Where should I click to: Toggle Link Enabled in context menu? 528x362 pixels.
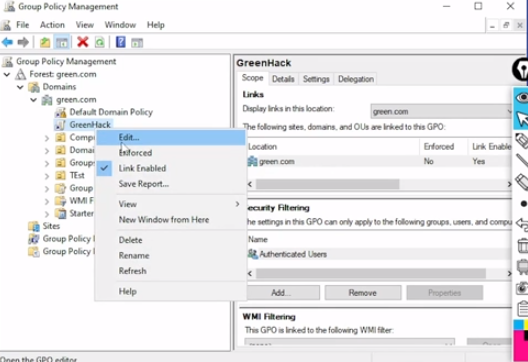[x=171, y=168]
